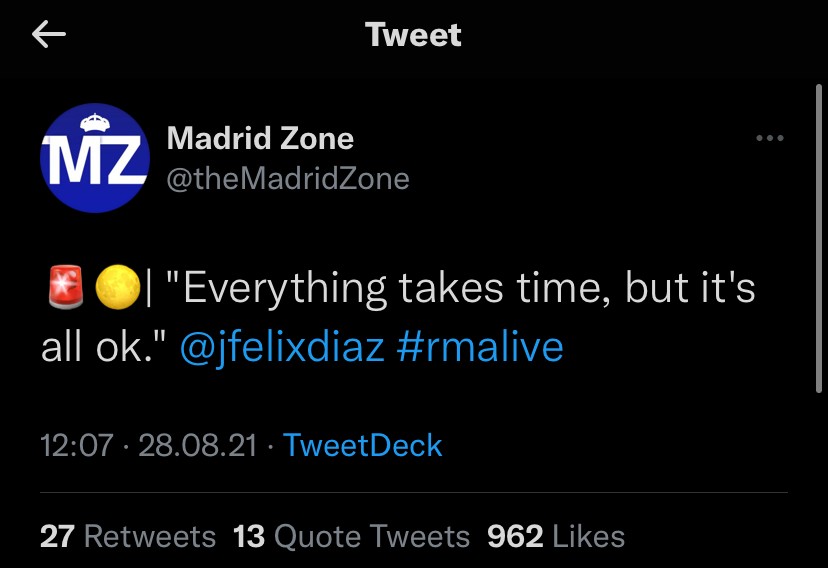828x568 pixels.
Task: Open the three-dot more options menu
Action: click(x=769, y=138)
